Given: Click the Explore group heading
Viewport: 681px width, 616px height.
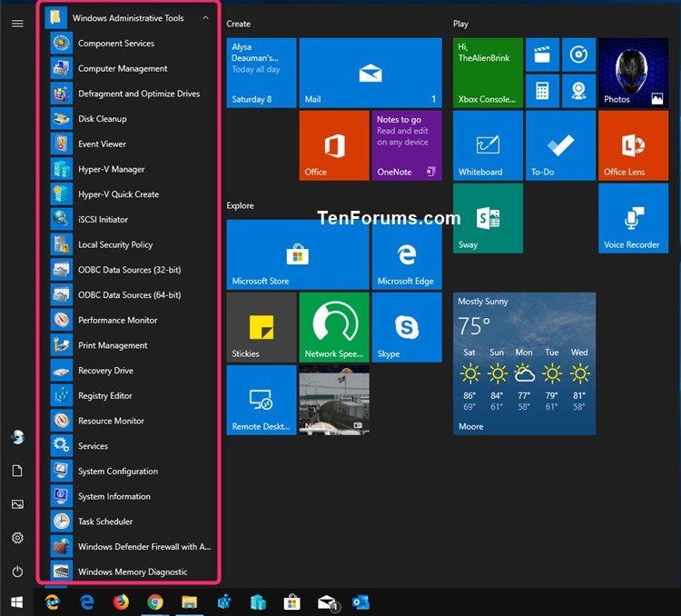Looking at the screenshot, I should [x=241, y=205].
